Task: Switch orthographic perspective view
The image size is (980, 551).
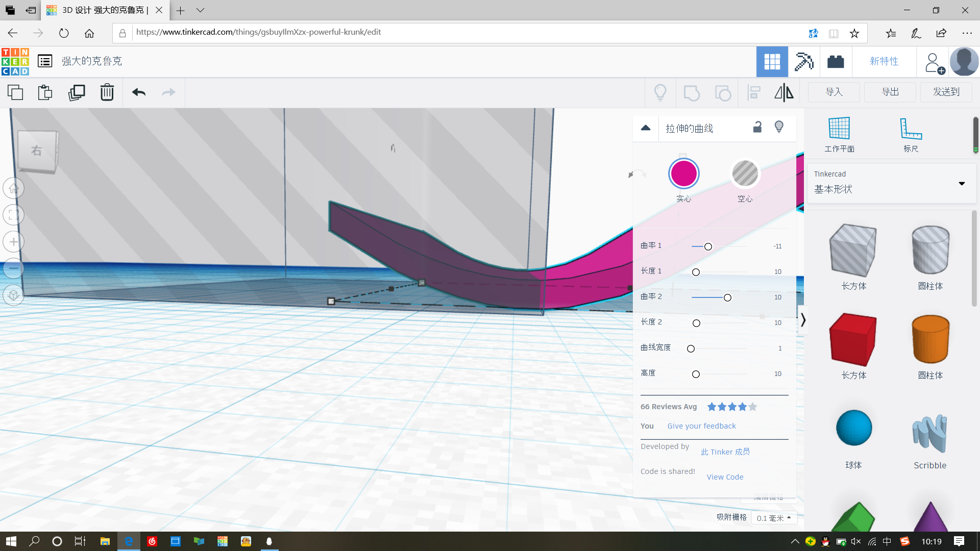Action: (14, 295)
